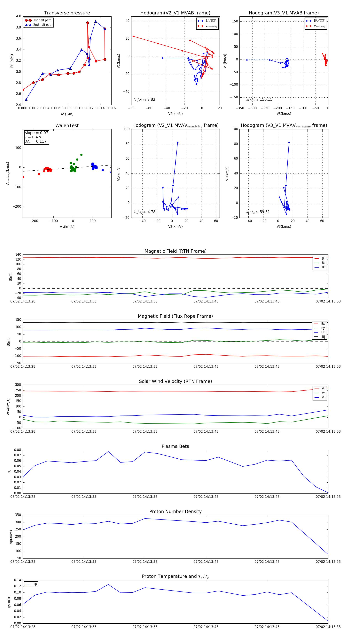
Task: Click the 'Hodogram(V2_V1 MVAB frame)' title
Action: [x=175, y=13]
